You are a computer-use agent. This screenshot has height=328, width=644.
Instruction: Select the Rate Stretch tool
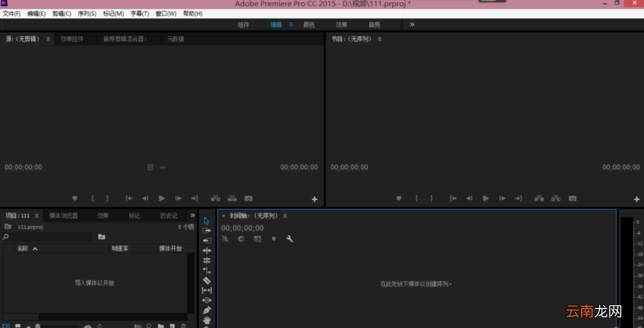(206, 270)
